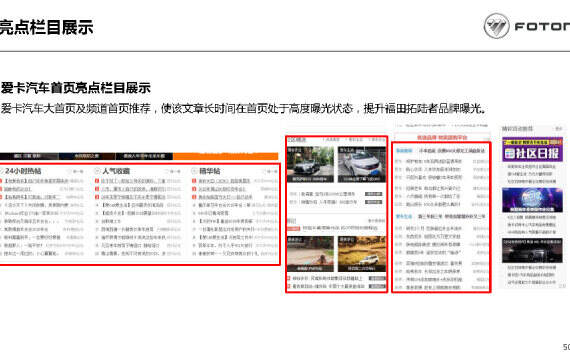570x360 pixels.
Task: Select the slide title 亮点栏目展示
Action: point(47,27)
